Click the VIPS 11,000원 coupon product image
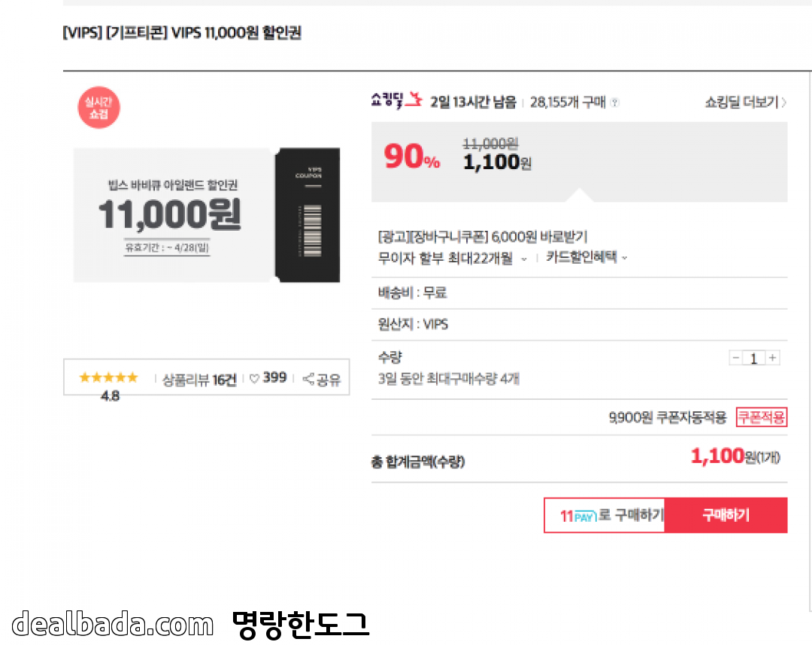The image size is (812, 645). pos(172,215)
